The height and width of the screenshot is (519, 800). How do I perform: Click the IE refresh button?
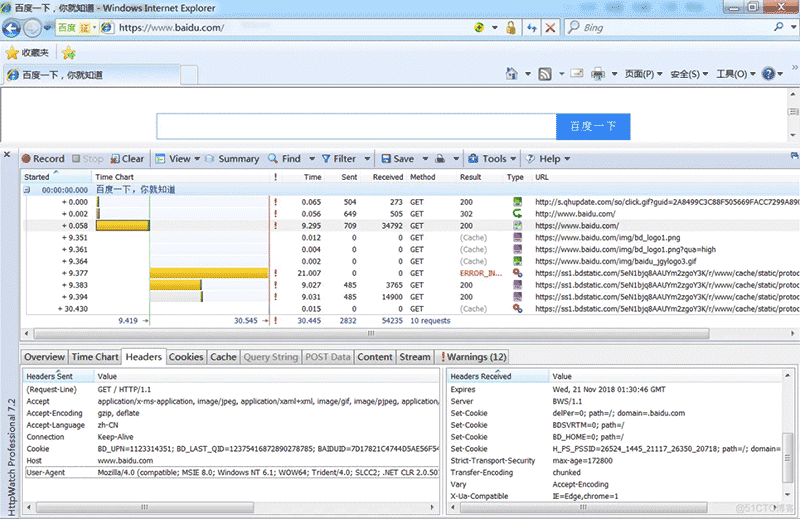530,28
